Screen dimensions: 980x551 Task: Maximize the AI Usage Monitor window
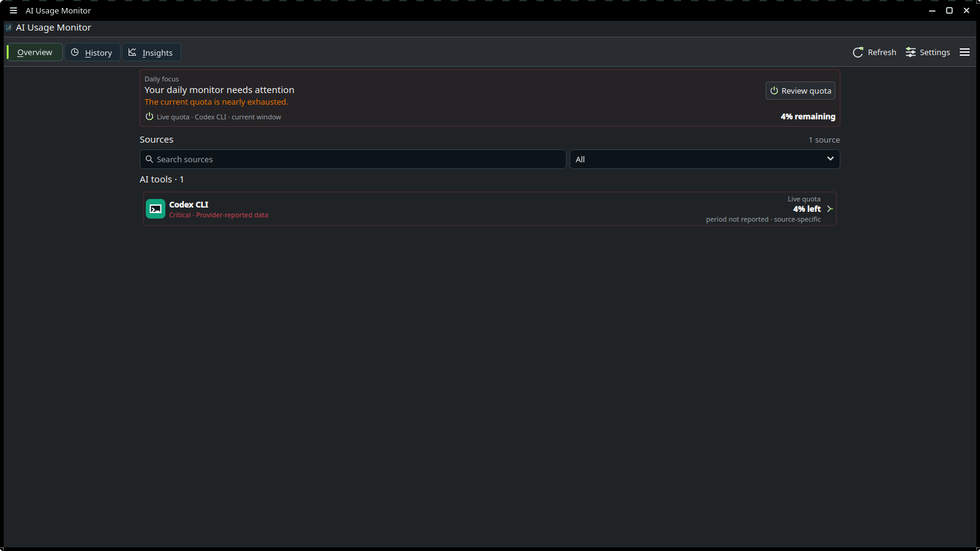[949, 10]
